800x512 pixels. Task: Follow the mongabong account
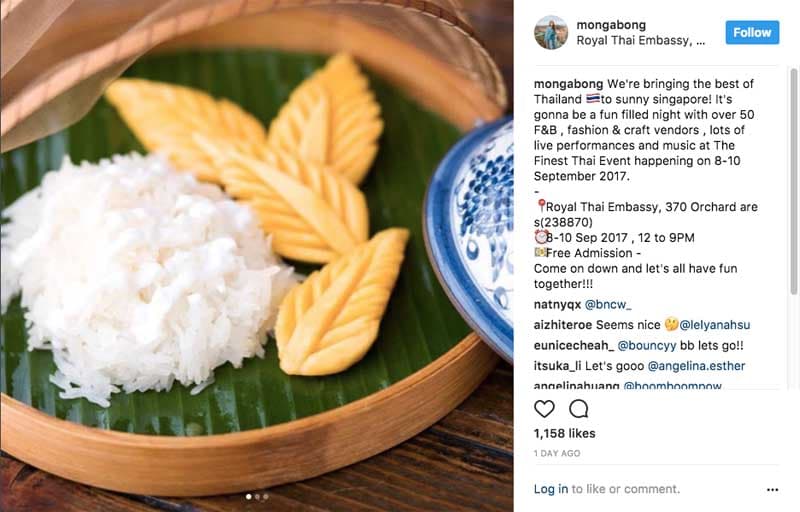point(752,32)
